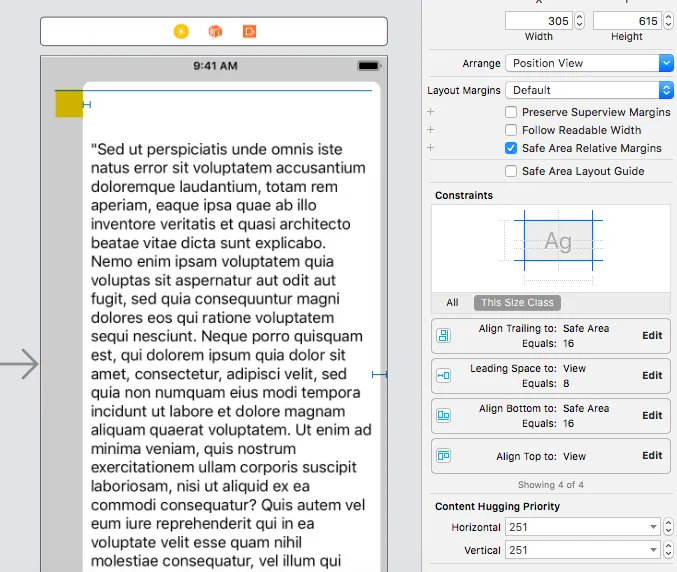The width and height of the screenshot is (677, 572).
Task: Click the Align Trailing constraint icon
Action: (x=443, y=336)
